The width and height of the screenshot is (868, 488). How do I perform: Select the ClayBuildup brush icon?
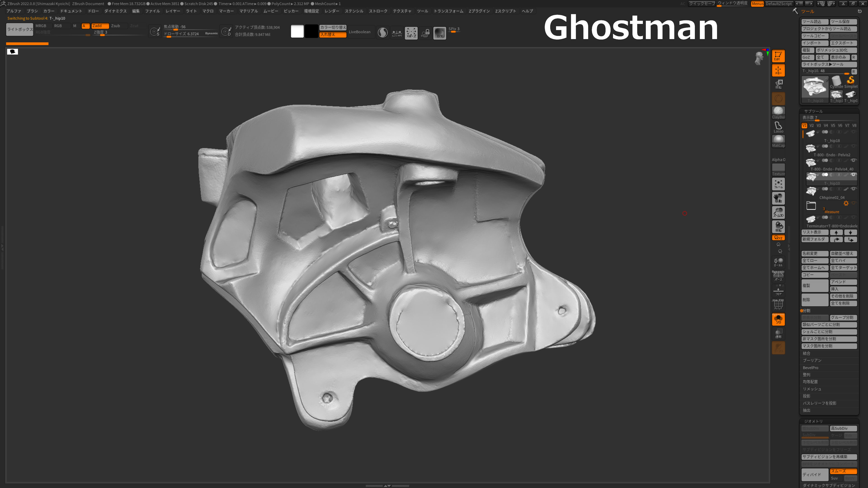(x=778, y=113)
